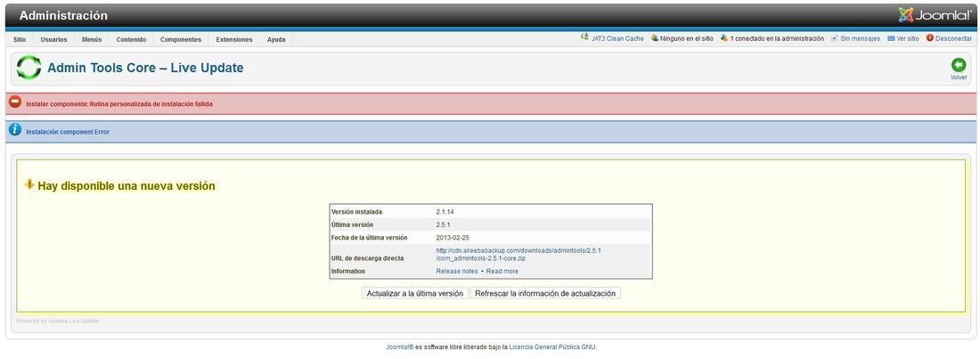This screenshot has width=980, height=359.
Task: Click the Information row label
Action: tap(347, 272)
